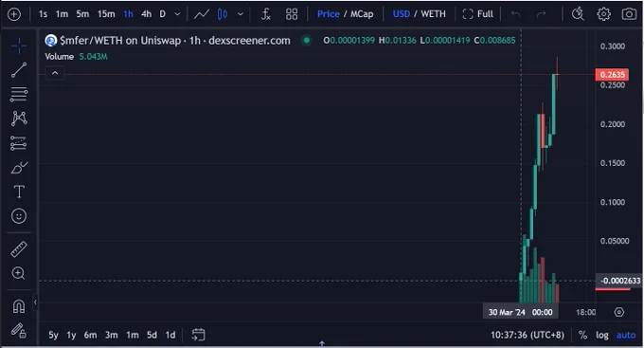Open the emoji icons tool
Image resolution: width=644 pixels, height=348 pixels.
click(x=19, y=216)
